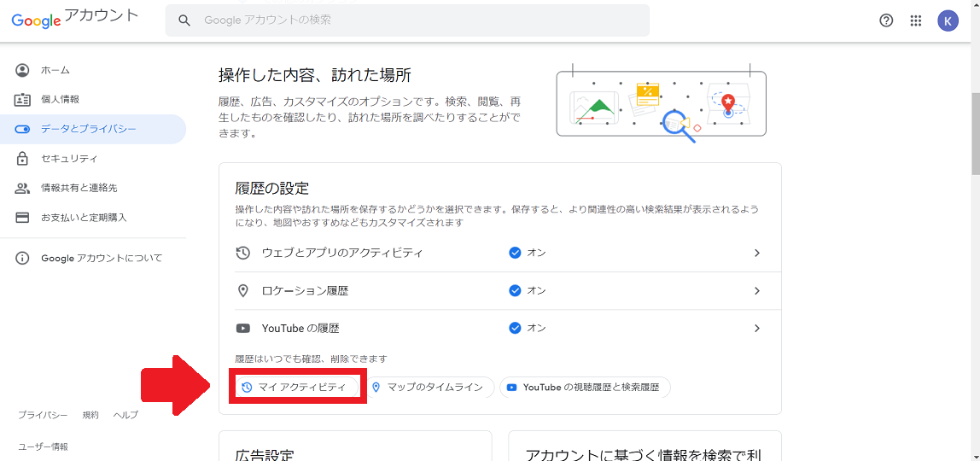The image size is (980, 461).
Task: Click the search magnifier icon
Action: [x=184, y=20]
